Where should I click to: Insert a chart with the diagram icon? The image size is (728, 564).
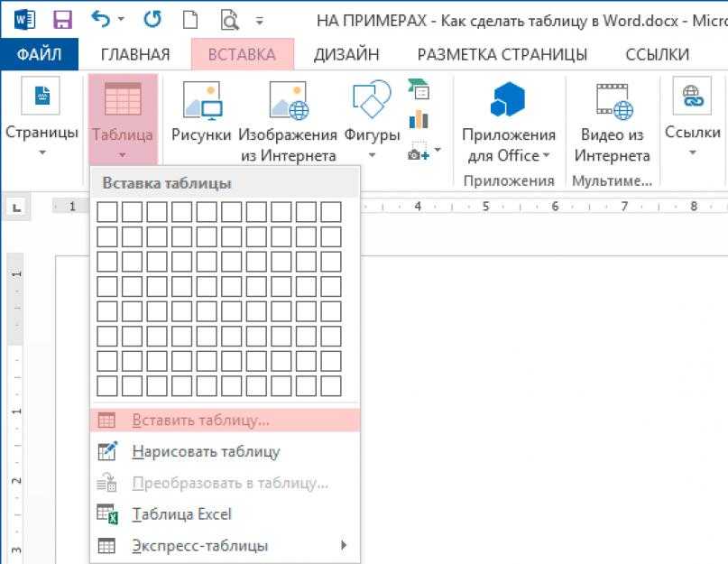(418, 119)
